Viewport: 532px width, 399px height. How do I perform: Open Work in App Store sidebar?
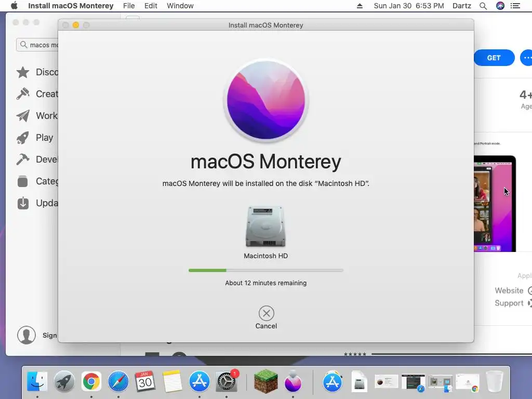point(37,116)
